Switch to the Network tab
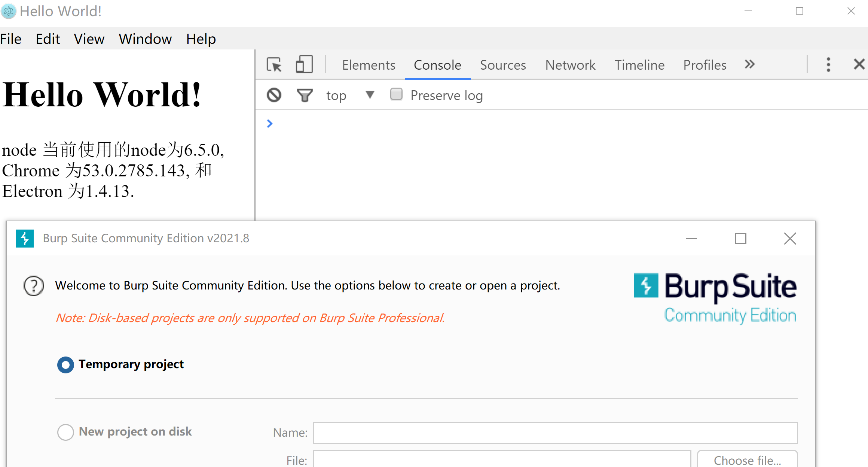Image resolution: width=868 pixels, height=467 pixels. (570, 65)
